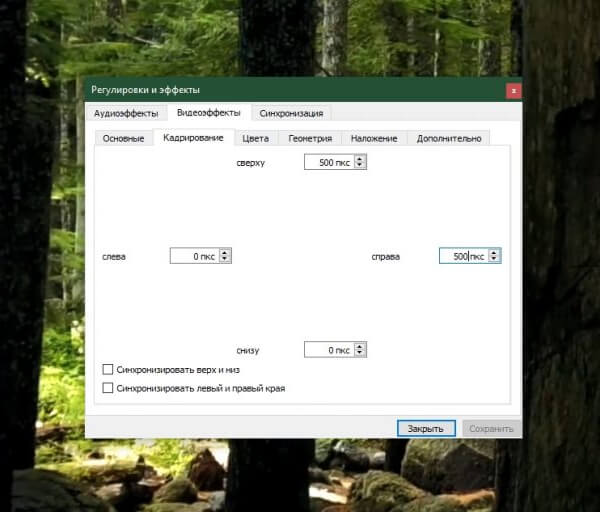Open the Основные sub-tab
This screenshot has height=512, width=600.
click(x=123, y=138)
